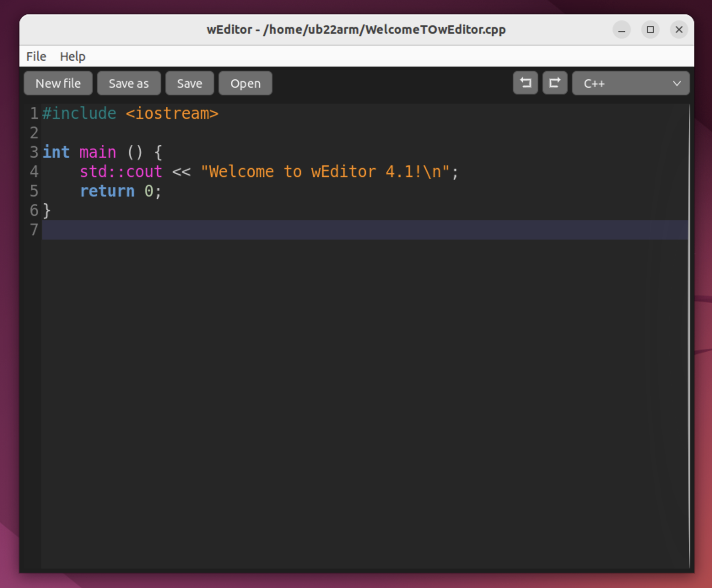Viewport: 712px width, 588px height.
Task: Maximize the wEditor window
Action: 650,30
